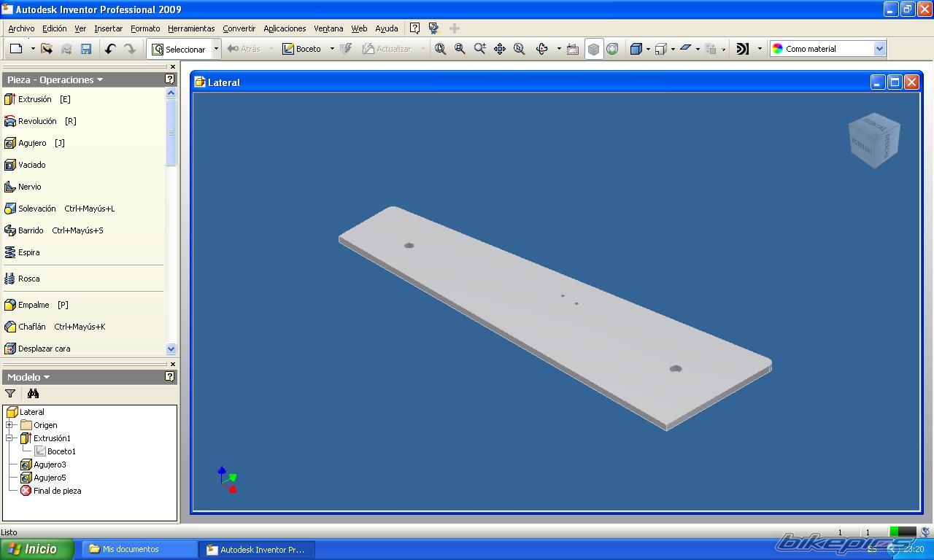Collapse the Extrusión1 tree node
The image size is (934, 560).
[x=9, y=438]
